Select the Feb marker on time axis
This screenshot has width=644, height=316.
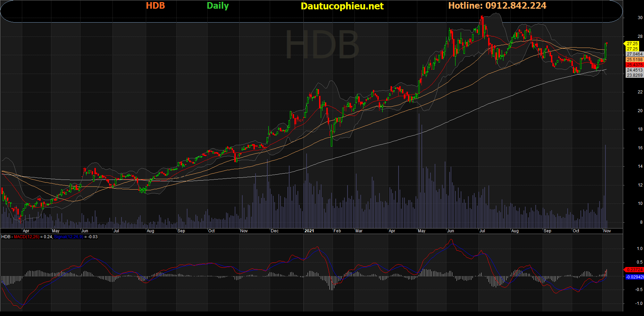pos(337,231)
